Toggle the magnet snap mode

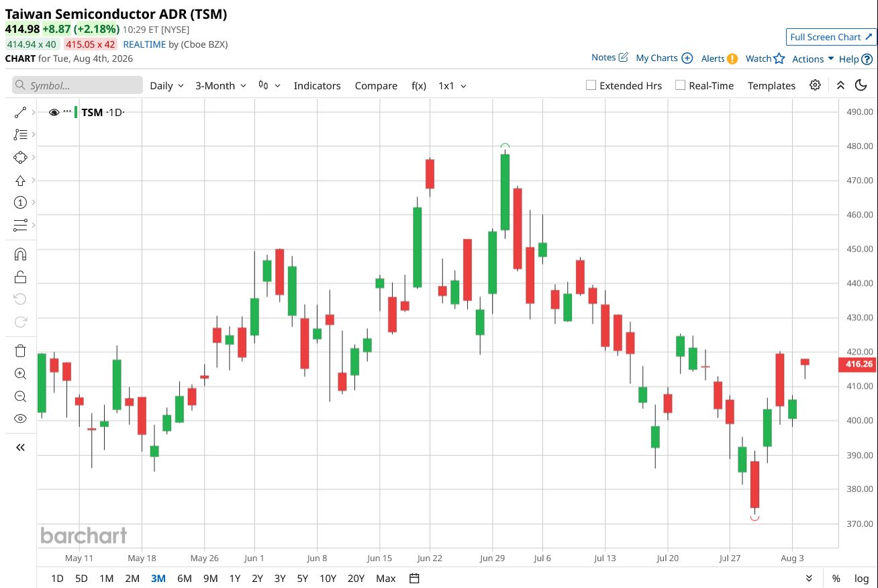click(x=20, y=254)
